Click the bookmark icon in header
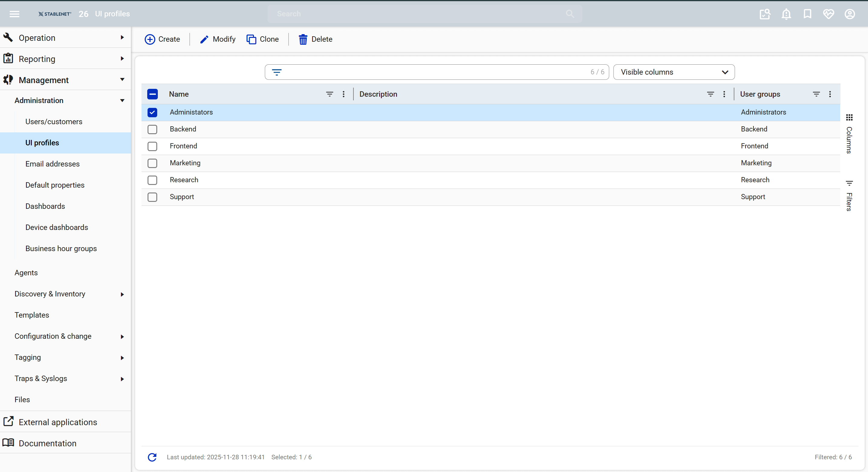Screen dimensions: 868x472 click(x=807, y=14)
